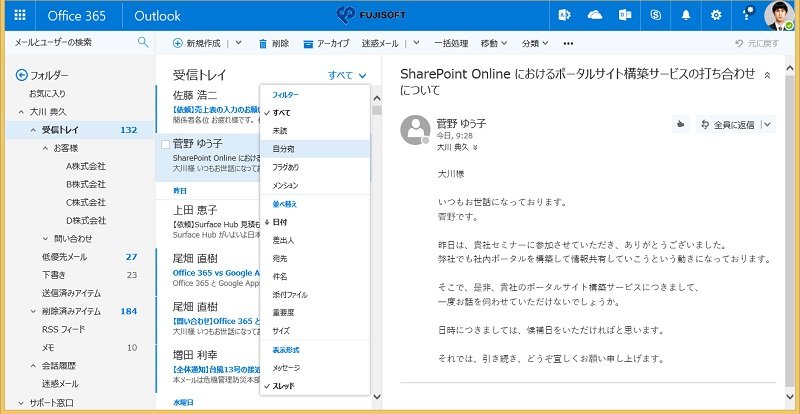The width and height of the screenshot is (800, 414).
Task: Select the すべて filter option
Action: 314,113
